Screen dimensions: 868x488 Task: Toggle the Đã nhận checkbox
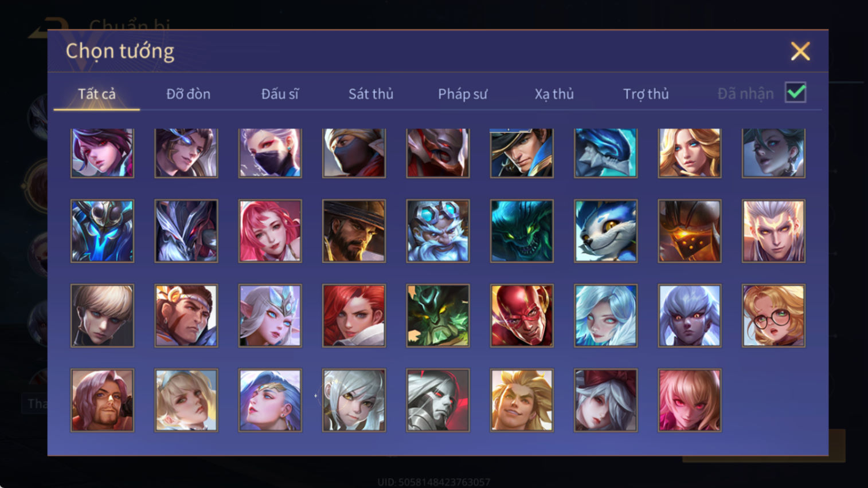pos(796,93)
